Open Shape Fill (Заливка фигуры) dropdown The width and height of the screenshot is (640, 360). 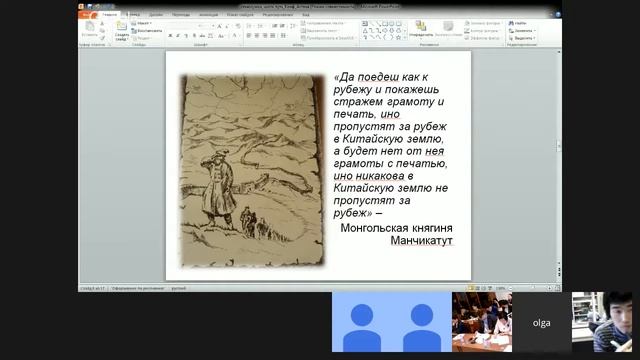[x=484, y=23]
